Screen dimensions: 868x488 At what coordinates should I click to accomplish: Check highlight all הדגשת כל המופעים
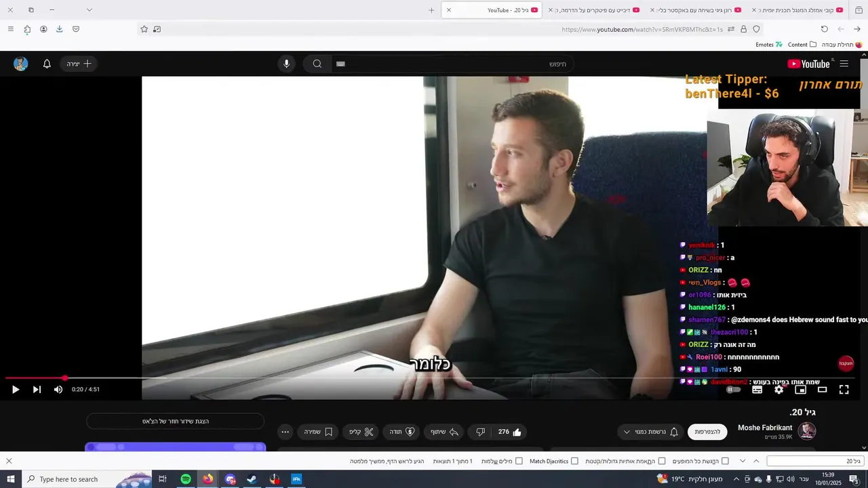[x=701, y=461]
